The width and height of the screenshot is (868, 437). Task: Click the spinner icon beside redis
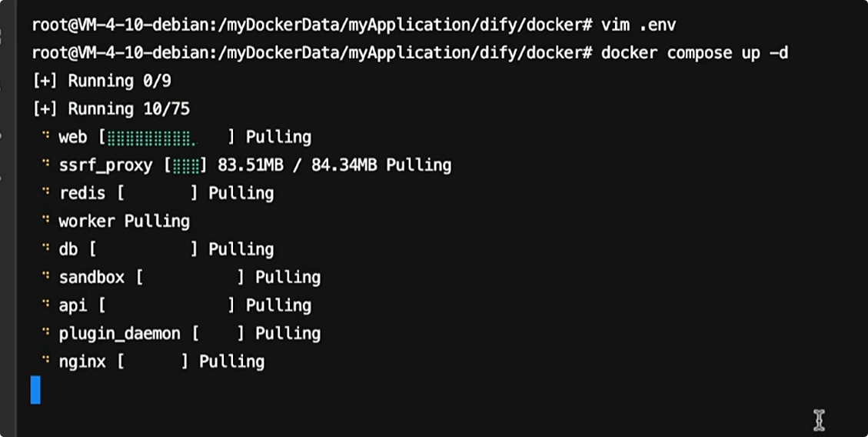[46, 192]
